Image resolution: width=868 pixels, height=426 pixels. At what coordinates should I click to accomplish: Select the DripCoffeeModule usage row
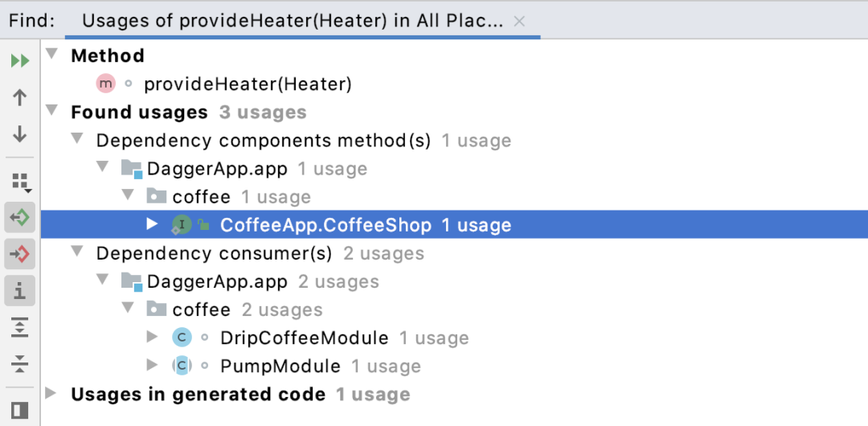click(304, 338)
